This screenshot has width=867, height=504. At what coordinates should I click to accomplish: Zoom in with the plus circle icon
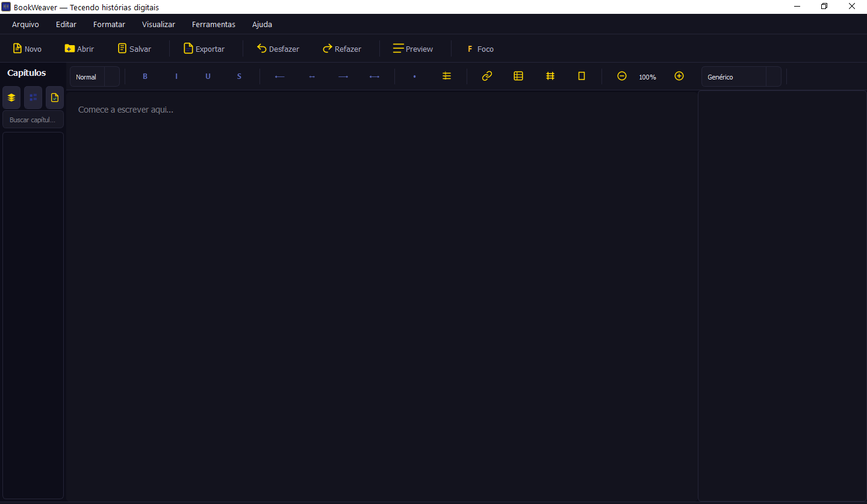[679, 76]
